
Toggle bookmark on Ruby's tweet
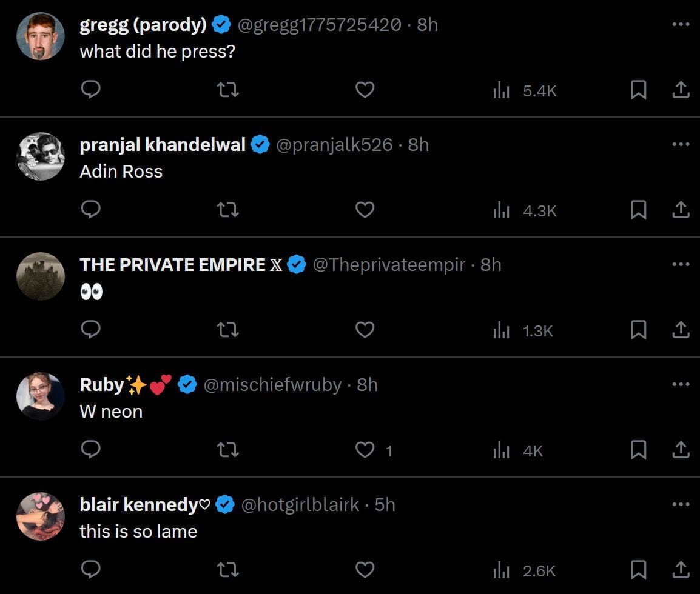pos(638,450)
